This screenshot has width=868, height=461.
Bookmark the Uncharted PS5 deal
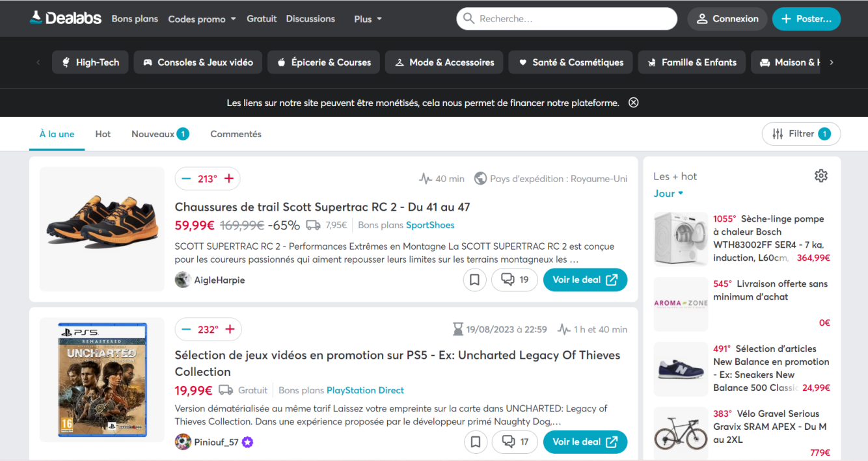(475, 442)
